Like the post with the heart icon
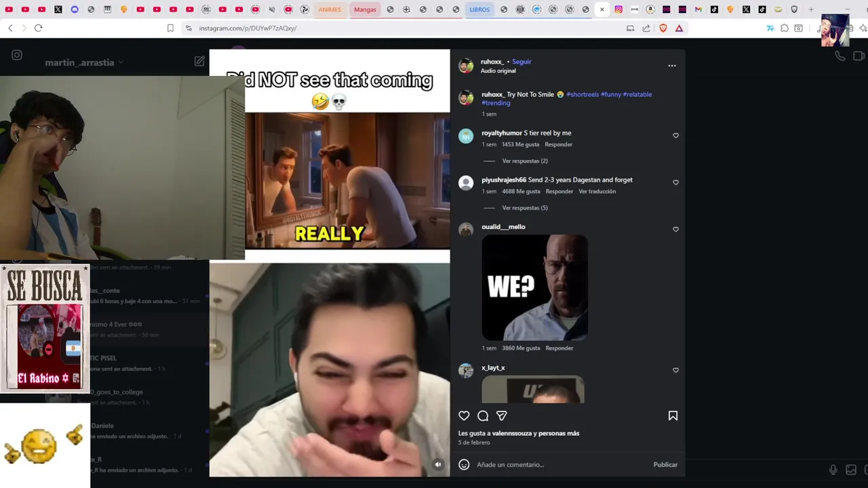 (464, 416)
